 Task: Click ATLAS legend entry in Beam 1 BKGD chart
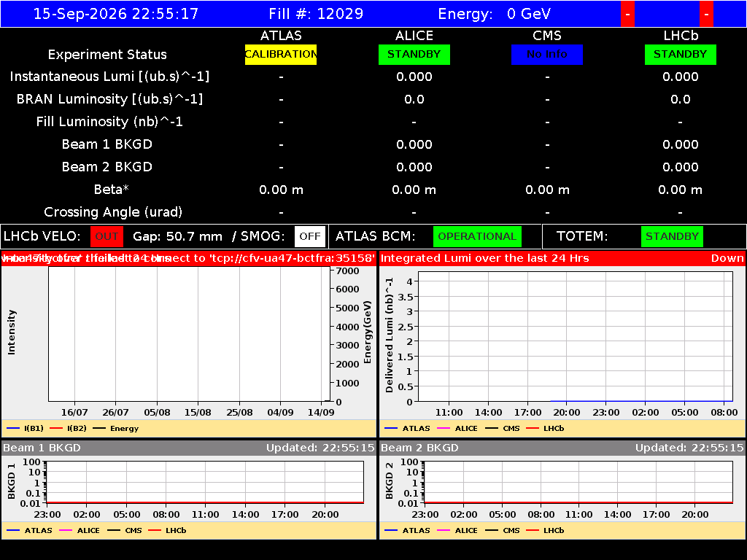[x=29, y=530]
